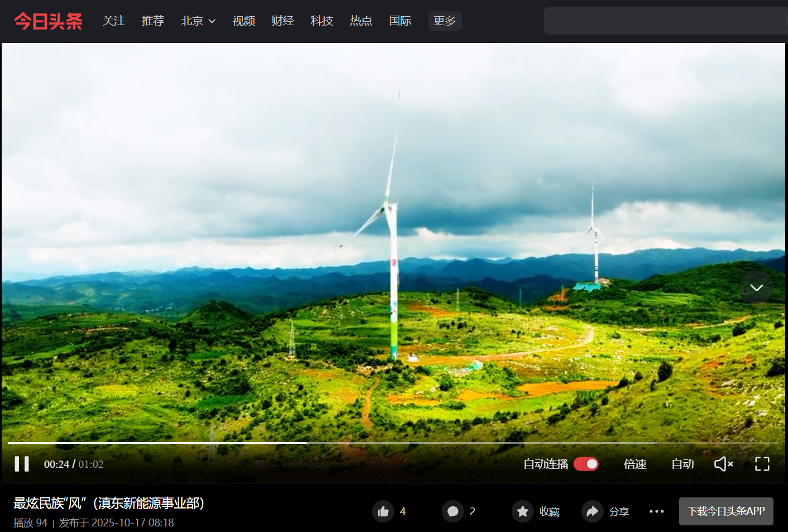The height and width of the screenshot is (532, 788).
Task: Open the 倍速 playback speed menu
Action: 635,464
